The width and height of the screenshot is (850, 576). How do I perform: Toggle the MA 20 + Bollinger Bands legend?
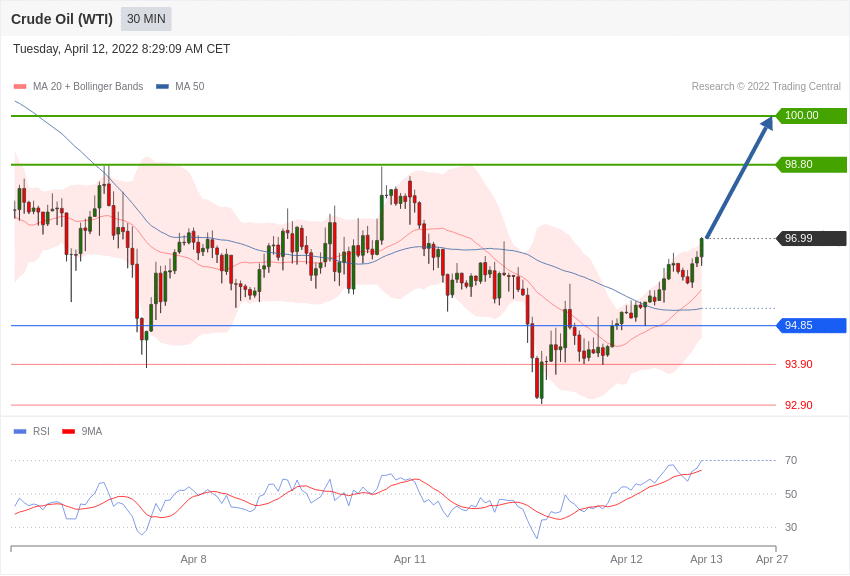click(x=79, y=86)
